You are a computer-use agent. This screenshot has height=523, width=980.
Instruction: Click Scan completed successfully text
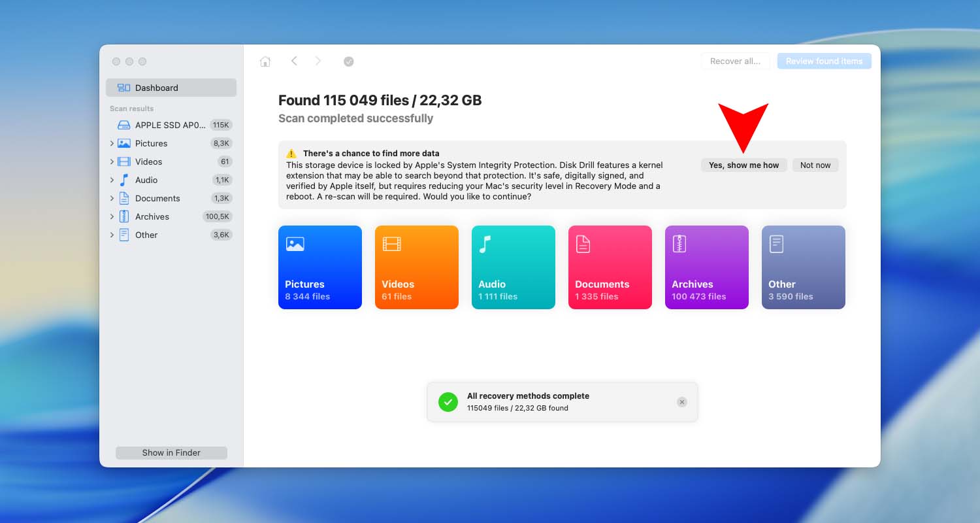[355, 118]
